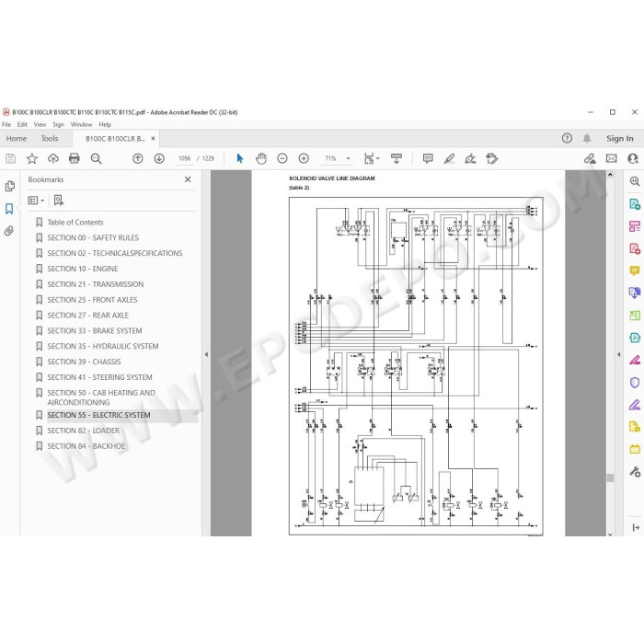Image resolution: width=644 pixels, height=644 pixels.
Task: Open Page Thumbnails panel icon
Action: tap(10, 186)
